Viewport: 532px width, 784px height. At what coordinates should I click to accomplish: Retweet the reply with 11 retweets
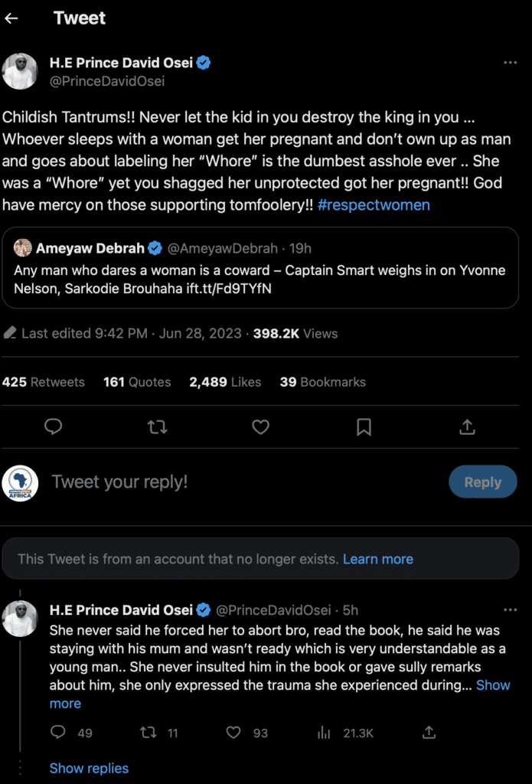click(x=149, y=733)
